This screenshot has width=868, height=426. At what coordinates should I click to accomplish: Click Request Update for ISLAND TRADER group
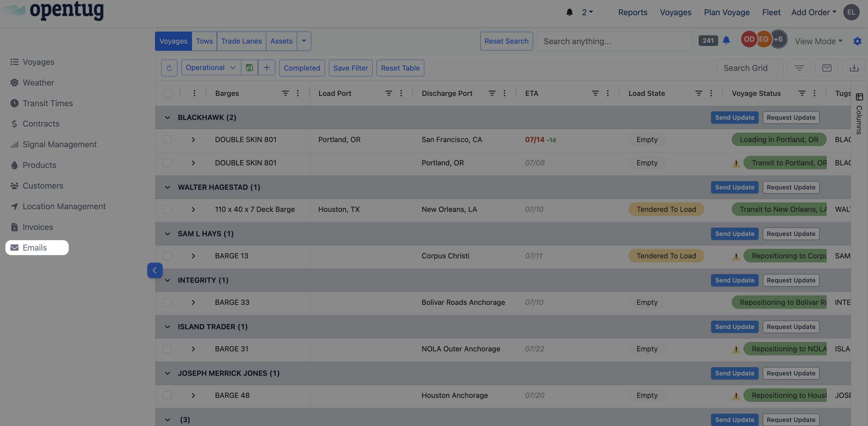[x=791, y=327]
